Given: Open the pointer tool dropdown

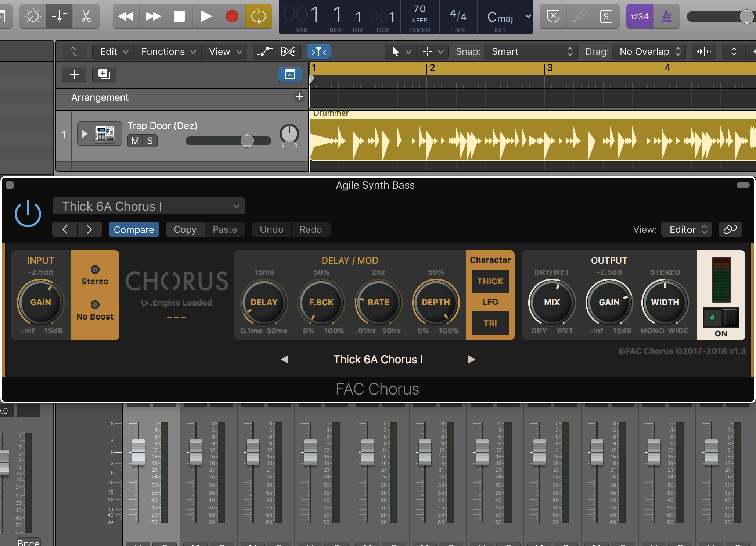Looking at the screenshot, I should tap(401, 51).
